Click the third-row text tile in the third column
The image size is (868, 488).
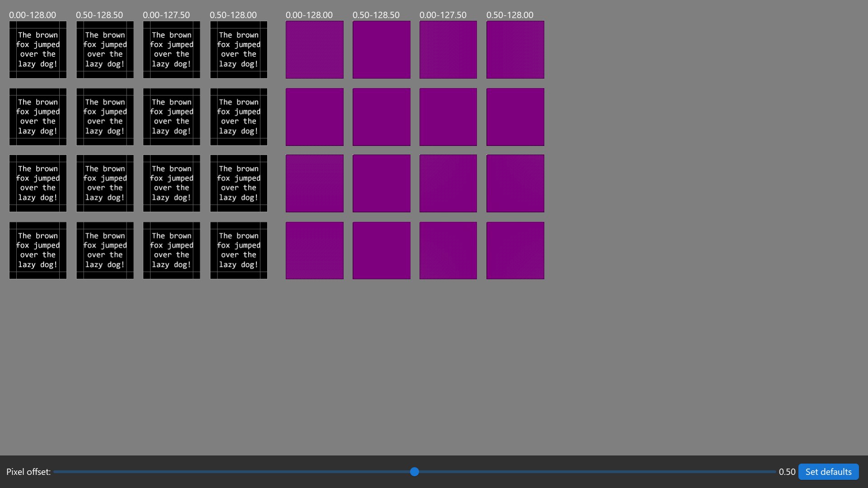click(172, 183)
